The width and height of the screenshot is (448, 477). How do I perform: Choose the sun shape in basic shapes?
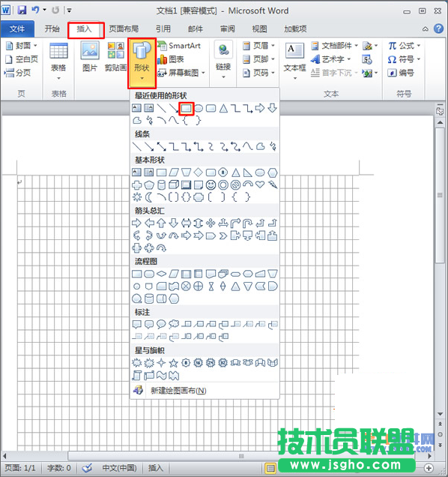pos(137,197)
